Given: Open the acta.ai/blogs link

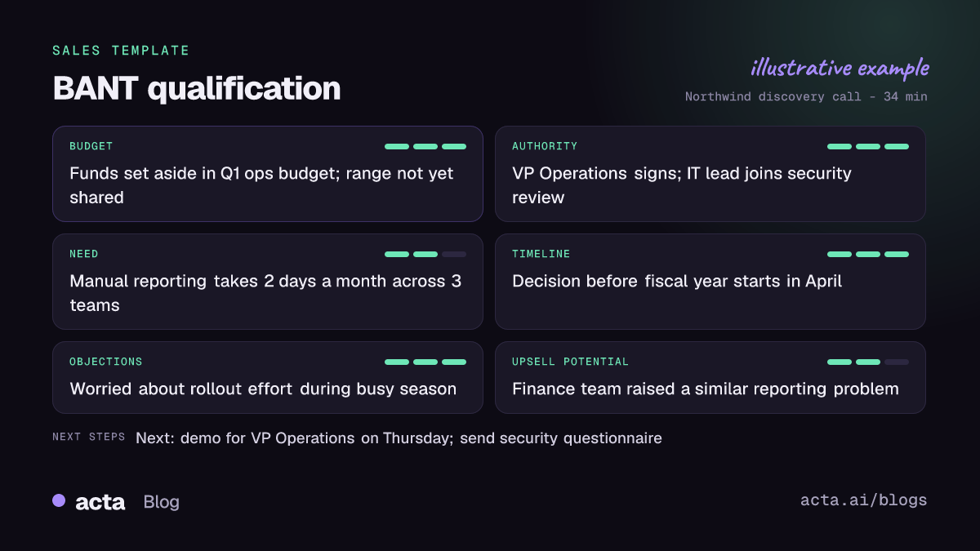Looking at the screenshot, I should pos(864,500).
